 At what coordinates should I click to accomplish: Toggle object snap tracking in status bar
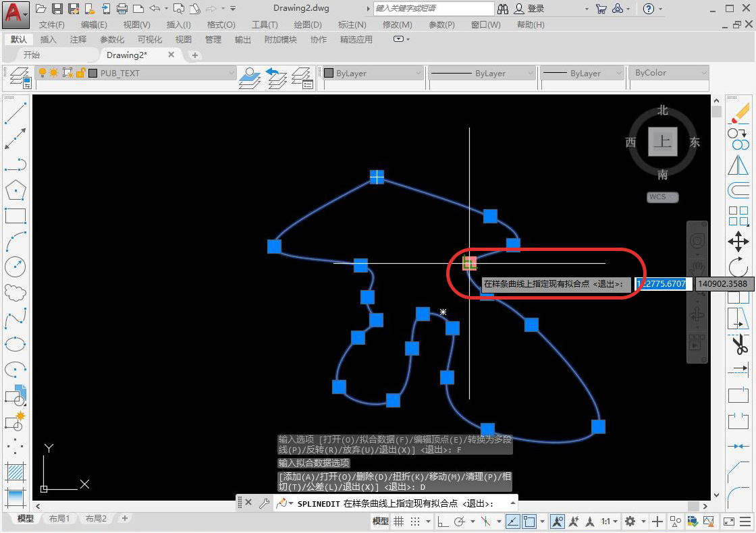tap(513, 521)
